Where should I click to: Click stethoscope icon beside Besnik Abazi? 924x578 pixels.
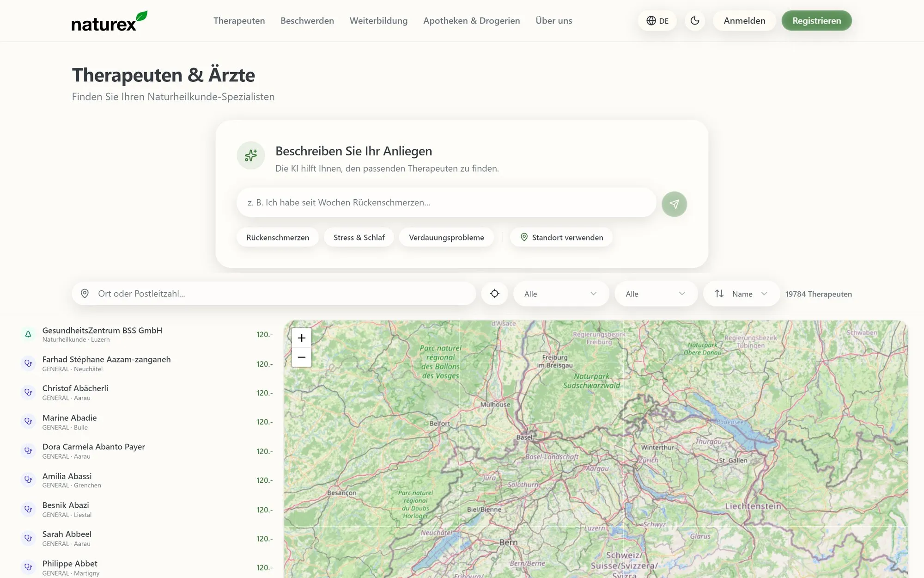(28, 509)
